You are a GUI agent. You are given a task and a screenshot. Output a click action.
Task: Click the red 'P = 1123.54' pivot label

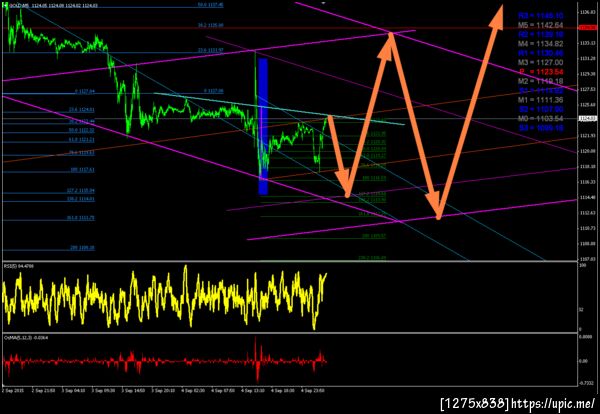(x=541, y=72)
